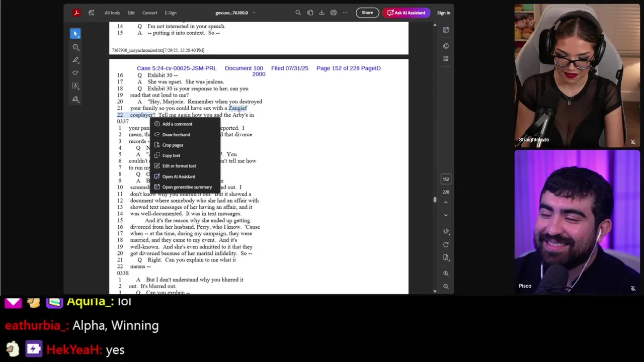Screen dimensions: 644x362
Task: Select the Draw freehand loop tool in toolbar
Action: coord(75,73)
